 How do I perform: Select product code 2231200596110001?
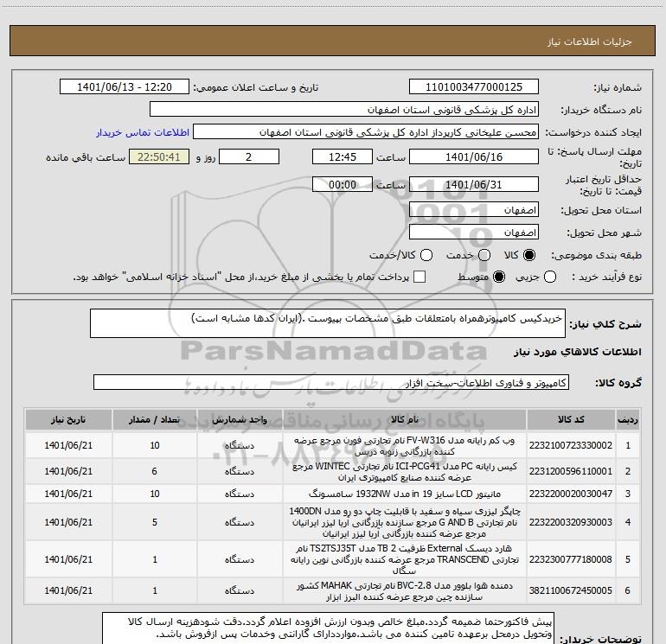[x=571, y=471]
